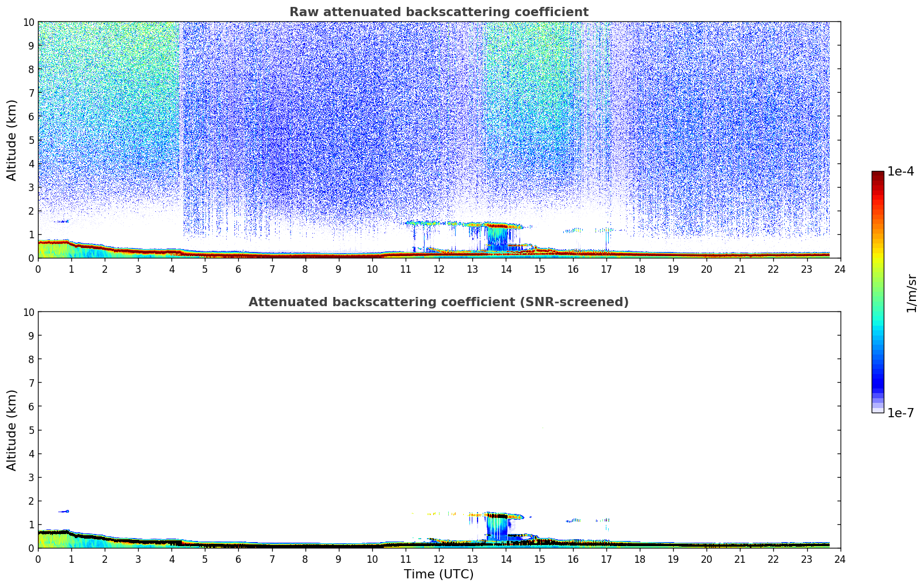924x587 pixels.
Task: Click the 'Time (UTC)' axis label
Action: coord(438,574)
